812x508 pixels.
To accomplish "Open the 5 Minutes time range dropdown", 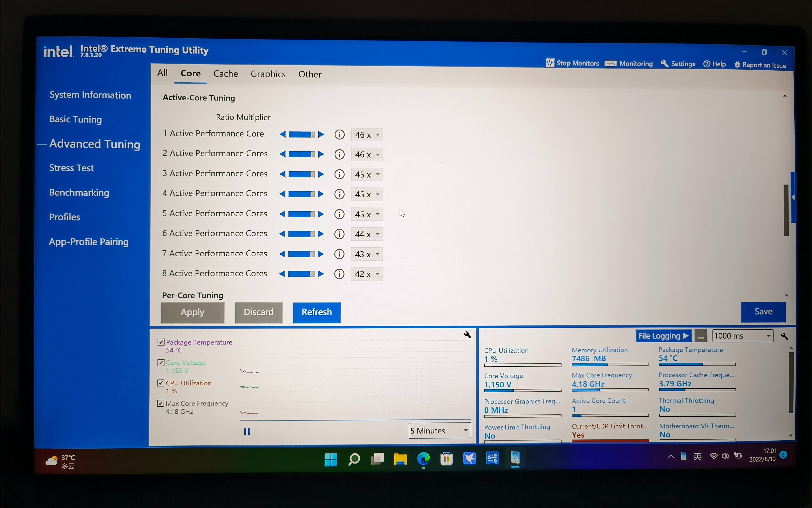I will click(440, 431).
